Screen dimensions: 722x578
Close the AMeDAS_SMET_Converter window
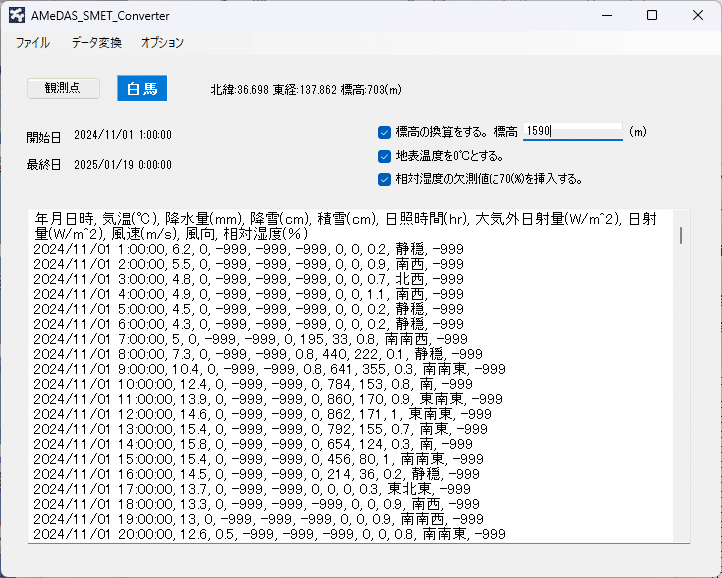pyautogui.click(x=697, y=15)
